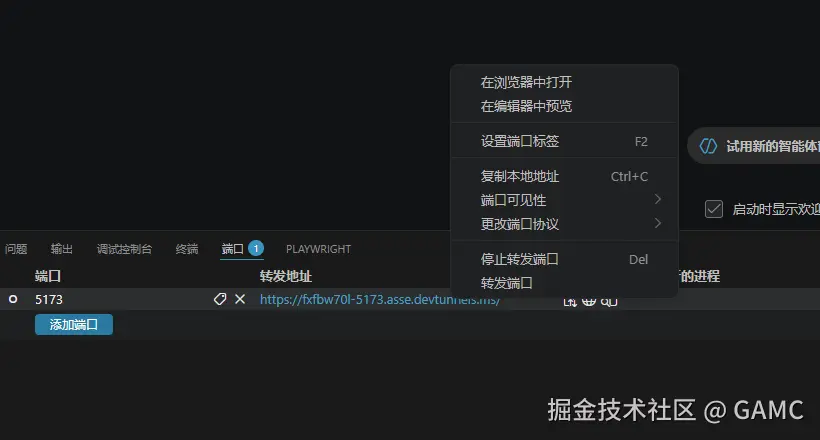Screen dimensions: 820x440
Task: Click the code icon in 试用新的智能体 banner
Action: point(708,146)
